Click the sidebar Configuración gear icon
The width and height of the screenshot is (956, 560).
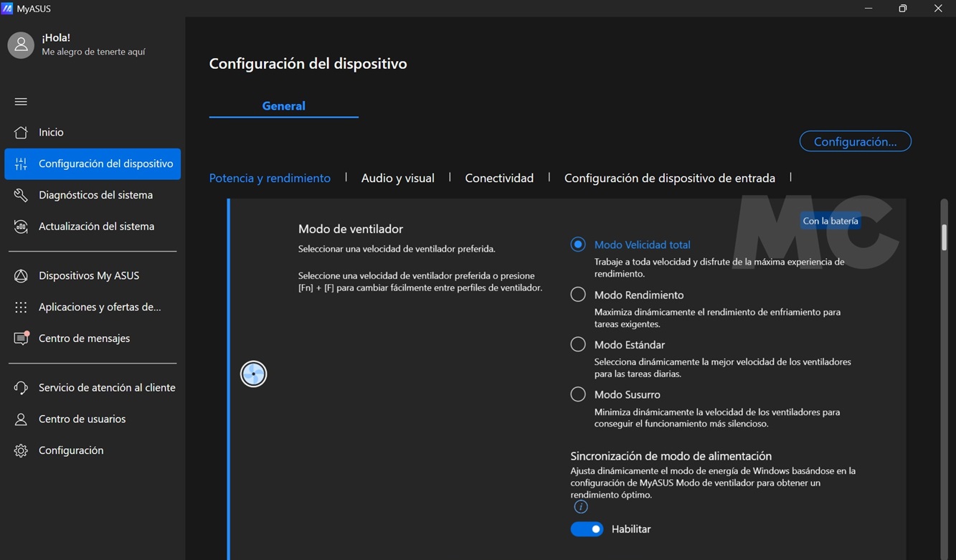pos(21,451)
